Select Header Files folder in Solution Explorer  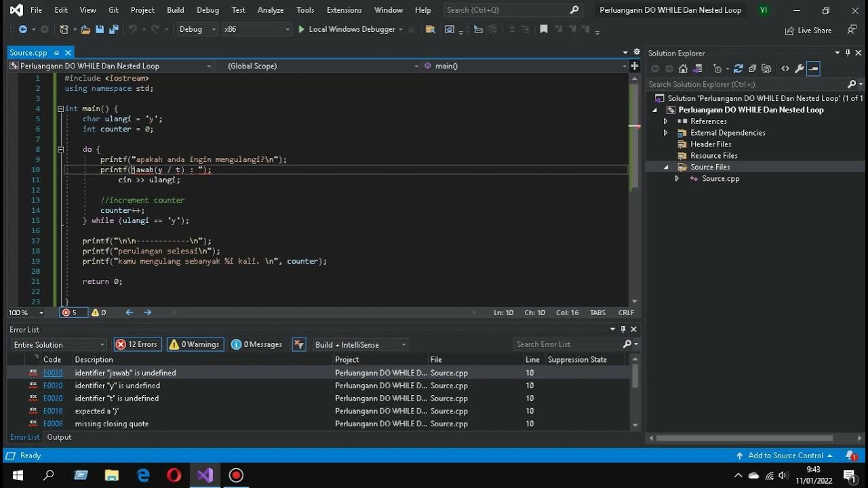pos(711,144)
